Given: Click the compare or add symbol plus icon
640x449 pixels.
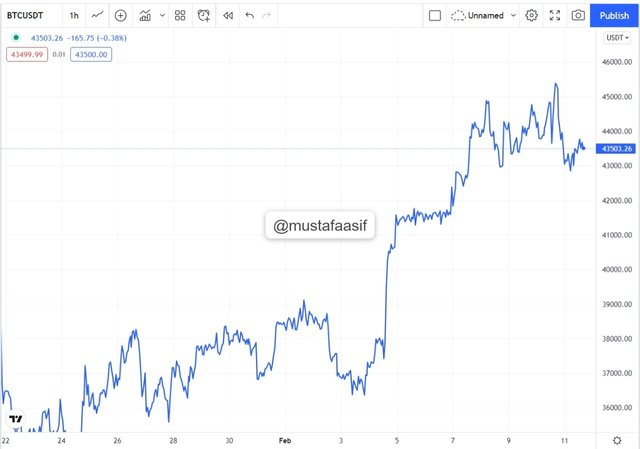Looking at the screenshot, I should (x=120, y=16).
